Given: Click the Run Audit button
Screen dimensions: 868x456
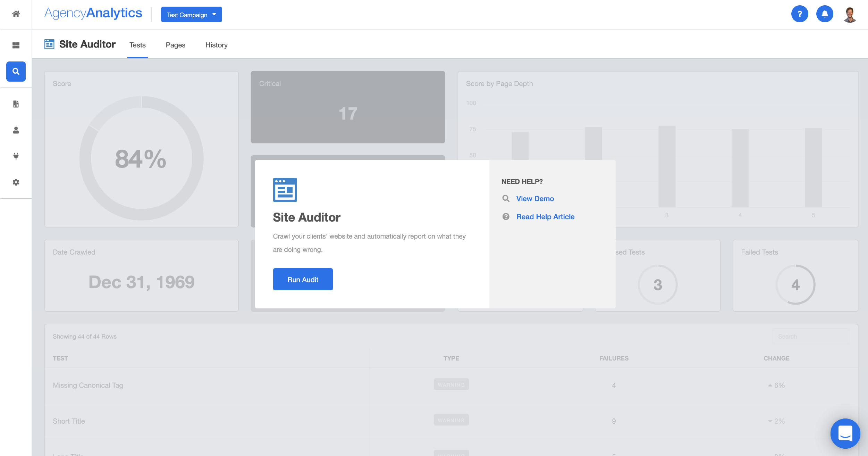Looking at the screenshot, I should point(303,279).
